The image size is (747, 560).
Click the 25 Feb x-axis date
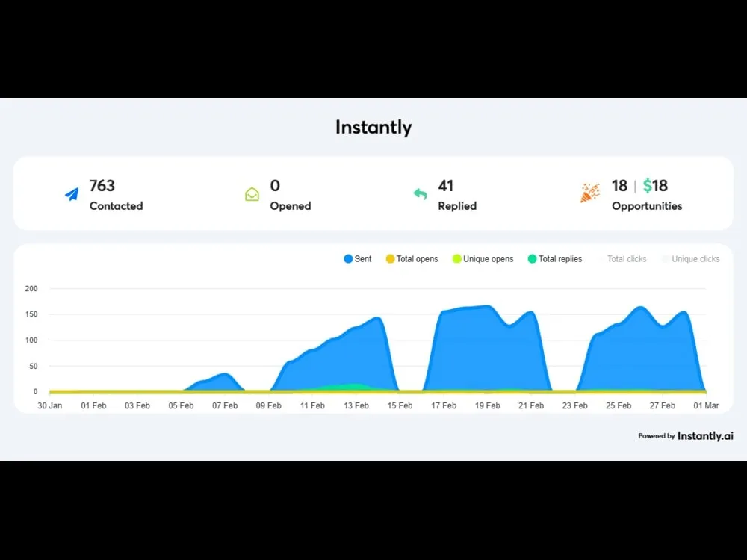(619, 405)
